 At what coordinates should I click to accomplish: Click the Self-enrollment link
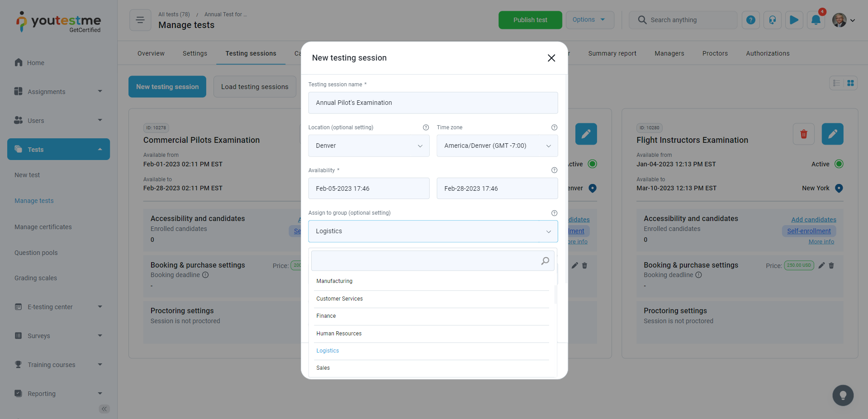click(808, 231)
